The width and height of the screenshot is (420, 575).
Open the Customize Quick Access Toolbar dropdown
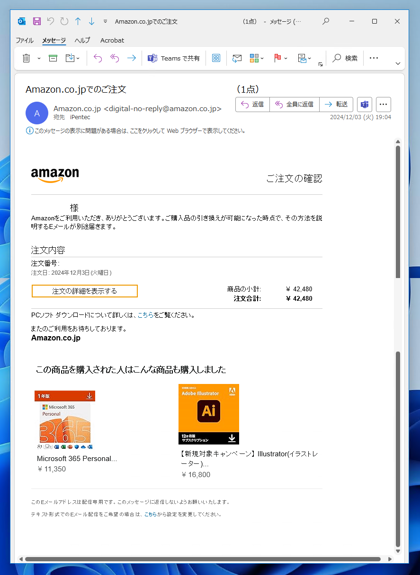tap(105, 21)
